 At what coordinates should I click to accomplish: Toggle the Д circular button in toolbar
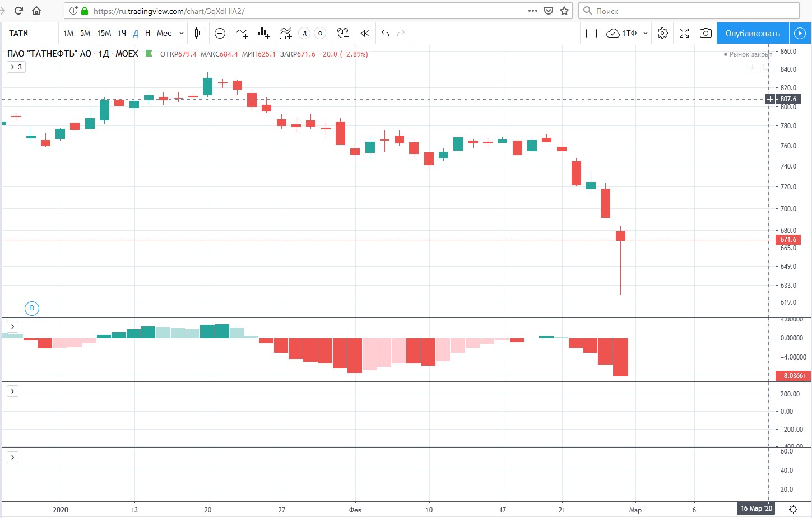click(x=304, y=33)
